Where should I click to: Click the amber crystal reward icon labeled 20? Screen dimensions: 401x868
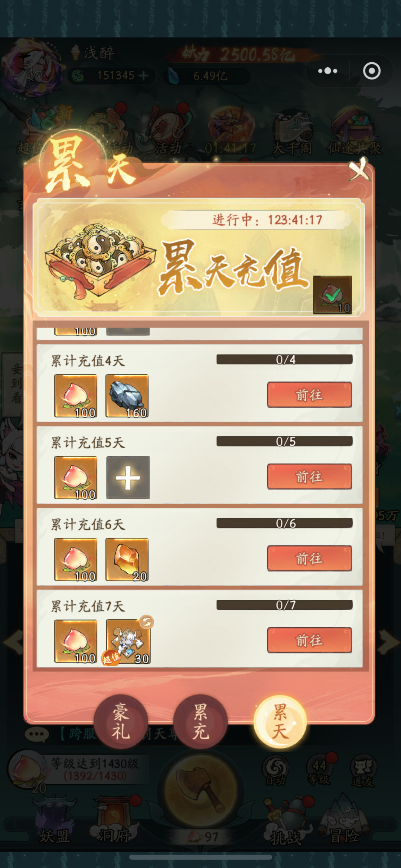click(x=127, y=559)
